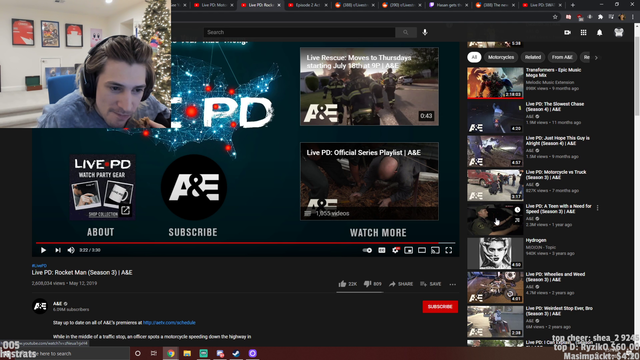Image resolution: width=640 pixels, height=360 pixels.
Task: Open the create video camera icon
Action: tap(567, 32)
